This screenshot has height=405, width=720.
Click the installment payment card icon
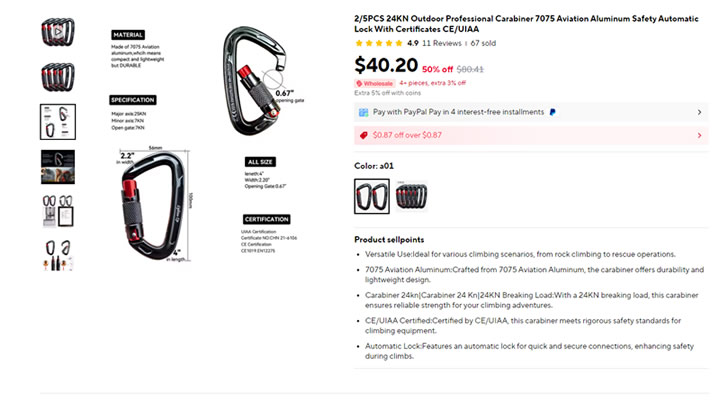[x=363, y=112]
